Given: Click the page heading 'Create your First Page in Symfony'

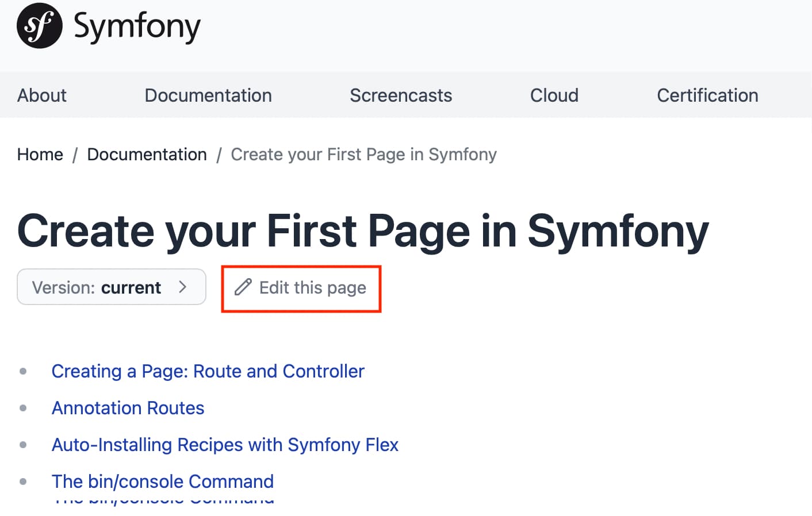Looking at the screenshot, I should (x=363, y=231).
